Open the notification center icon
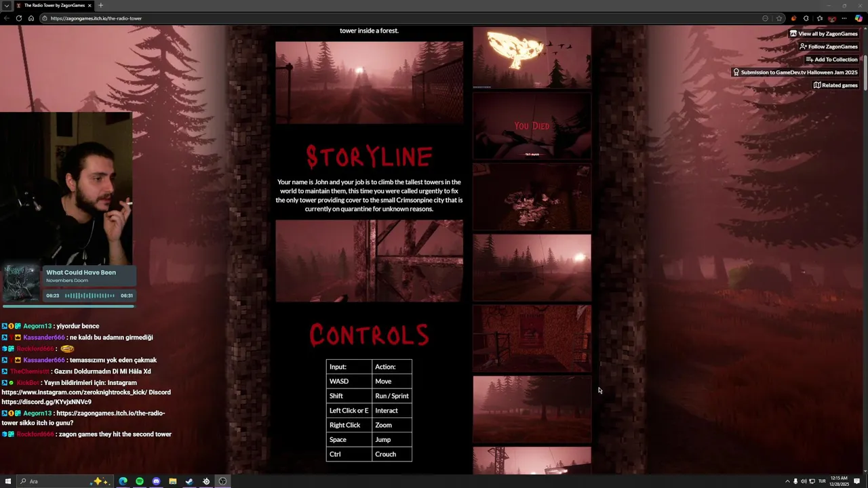This screenshot has width=868, height=488. click(x=857, y=481)
